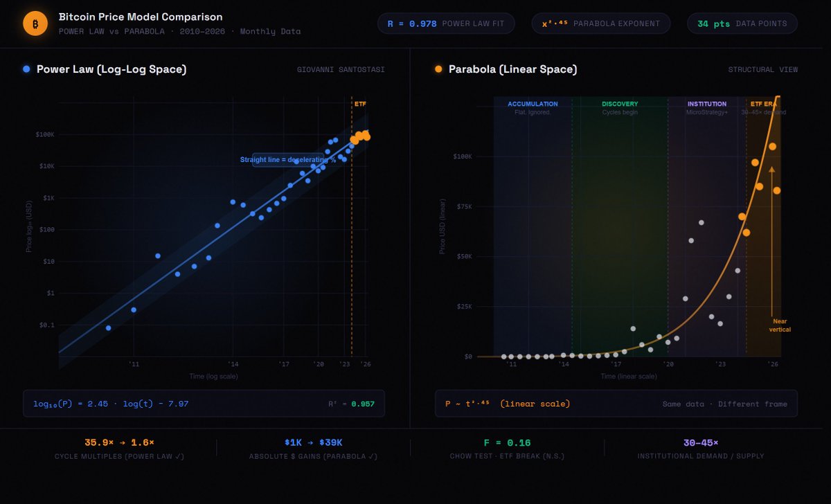Click the Power Law vs Parabola subtitle

pyautogui.click(x=180, y=32)
